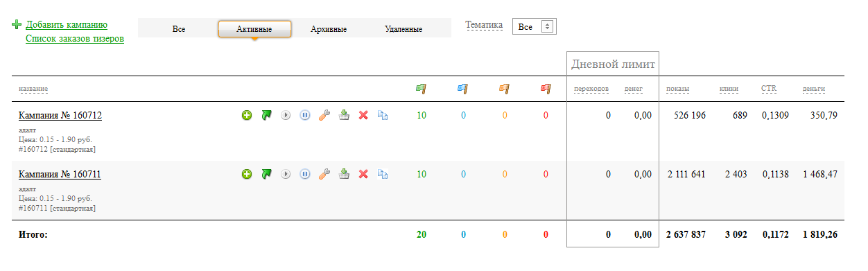
Task: Open the Тематика dropdown showing Все
Action: pyautogui.click(x=535, y=26)
